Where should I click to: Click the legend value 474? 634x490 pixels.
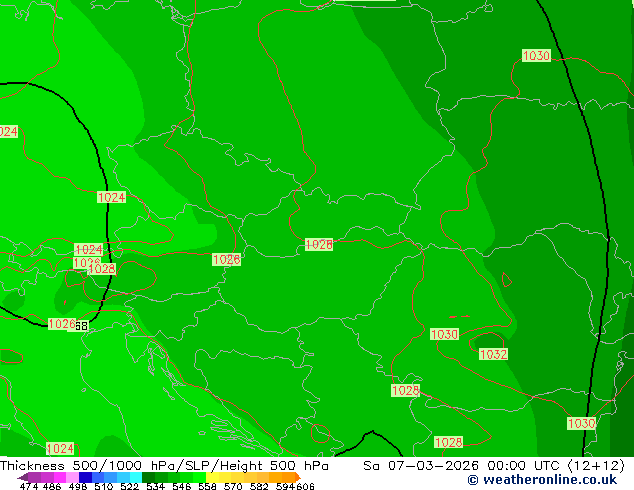(x=29, y=486)
